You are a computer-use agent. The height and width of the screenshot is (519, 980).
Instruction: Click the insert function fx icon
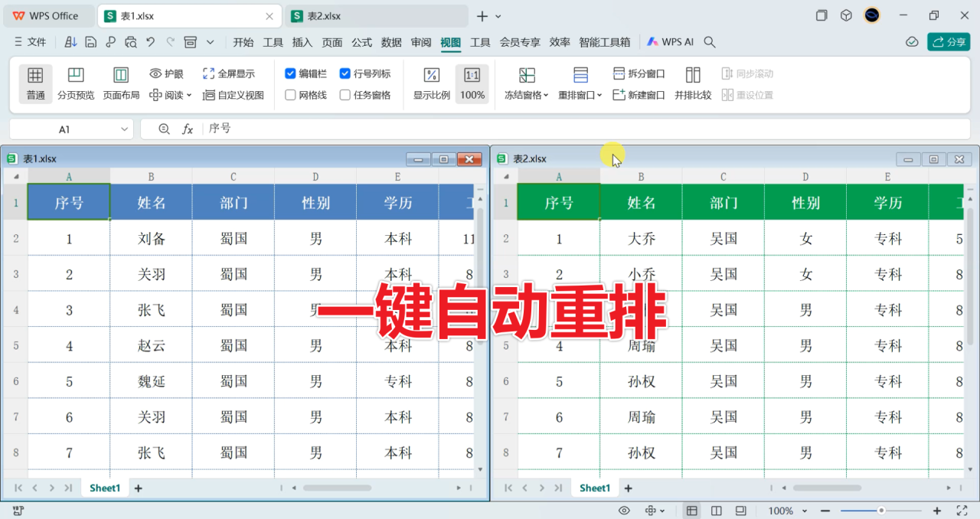point(188,129)
